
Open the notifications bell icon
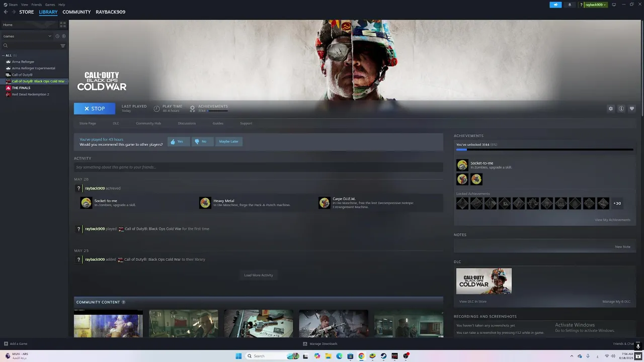click(570, 5)
